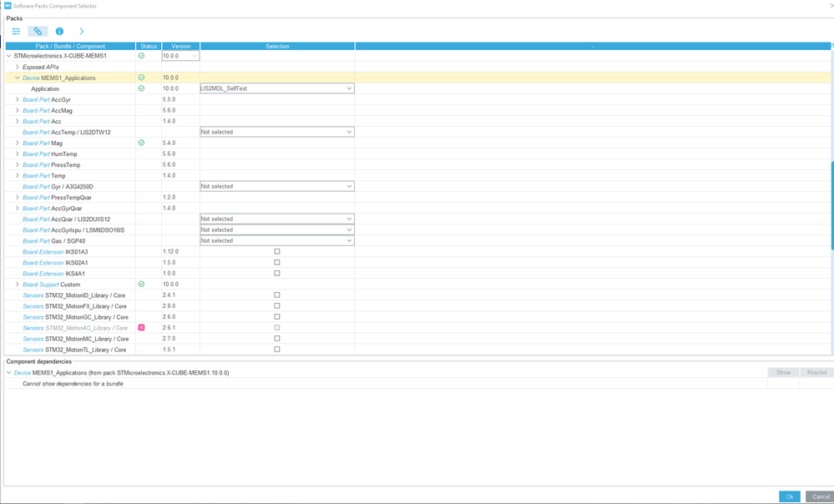Open Gyr / A3G4250D selection dropdown
This screenshot has height=504, width=834.
pyautogui.click(x=277, y=187)
